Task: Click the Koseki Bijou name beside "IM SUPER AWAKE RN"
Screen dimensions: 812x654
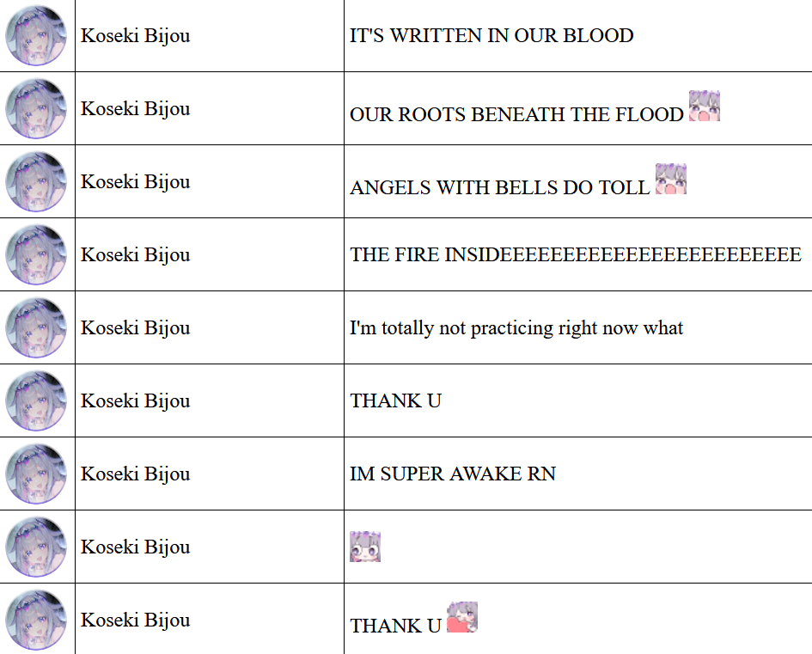Action: (x=136, y=474)
